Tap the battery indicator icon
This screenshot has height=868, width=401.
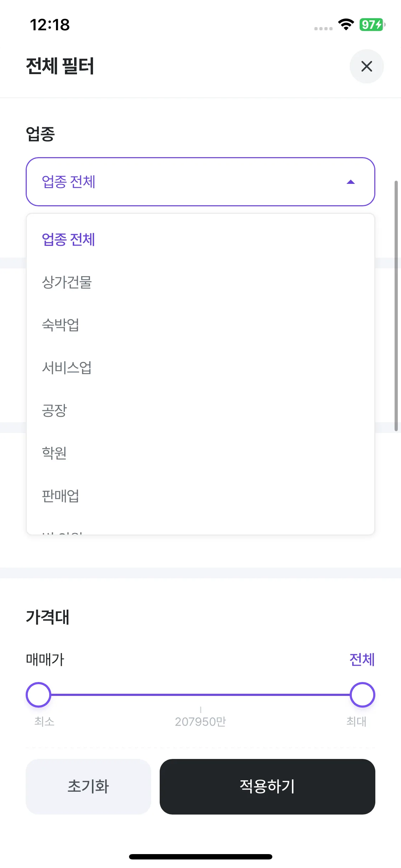click(372, 25)
